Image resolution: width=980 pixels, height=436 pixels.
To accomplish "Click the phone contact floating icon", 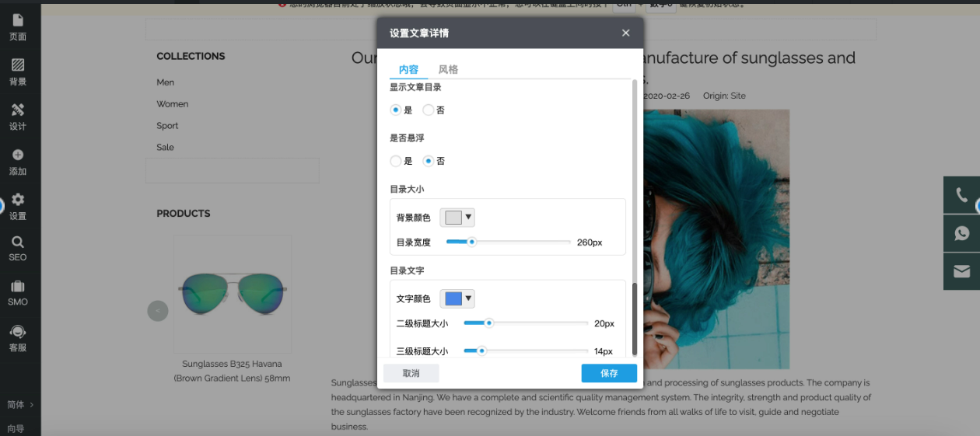I will pos(962,195).
